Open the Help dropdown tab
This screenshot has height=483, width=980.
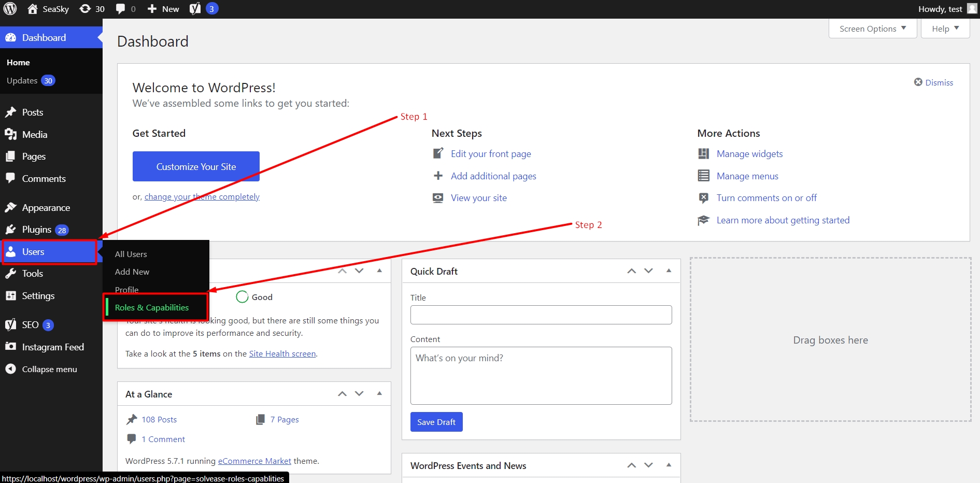[x=945, y=29]
